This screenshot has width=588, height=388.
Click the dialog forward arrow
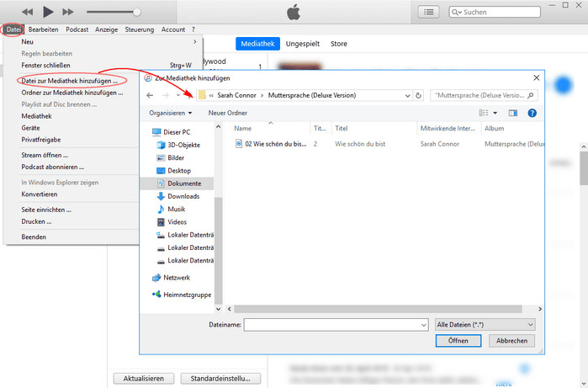tap(166, 95)
